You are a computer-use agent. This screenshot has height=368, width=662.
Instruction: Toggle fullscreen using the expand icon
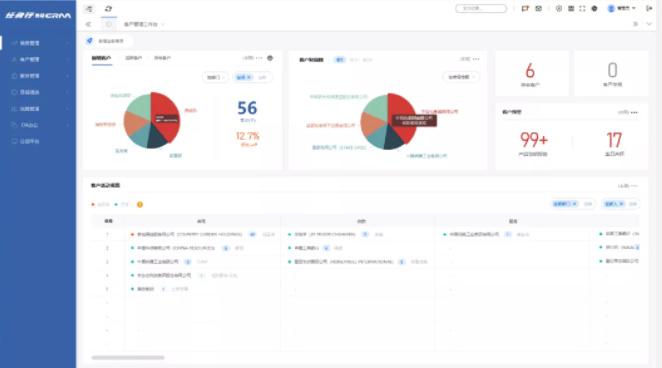582,8
